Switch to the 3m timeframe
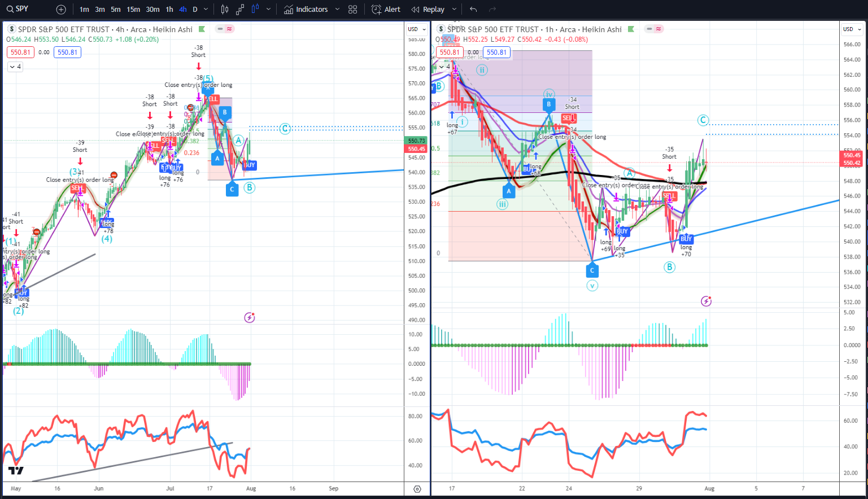Image resolution: width=868 pixels, height=499 pixels. tap(100, 10)
